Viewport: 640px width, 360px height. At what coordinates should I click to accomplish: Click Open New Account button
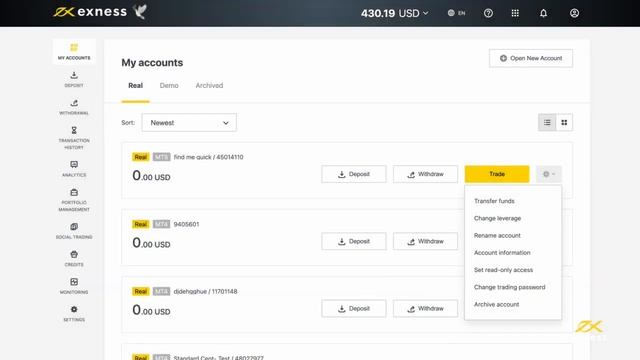(531, 58)
